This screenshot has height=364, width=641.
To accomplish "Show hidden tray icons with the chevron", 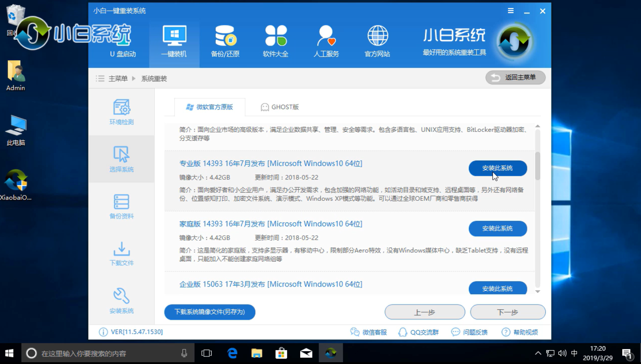I will 538,353.
